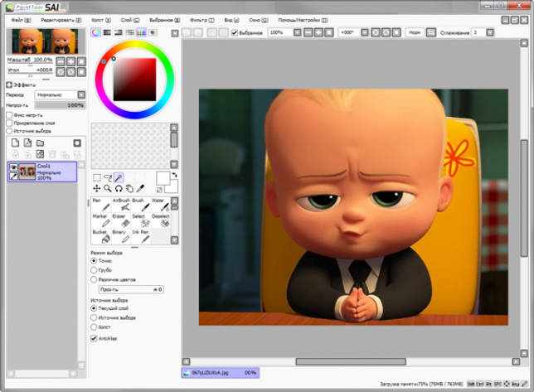Enable the first checkbox under layer opacity

pyautogui.click(x=9, y=115)
